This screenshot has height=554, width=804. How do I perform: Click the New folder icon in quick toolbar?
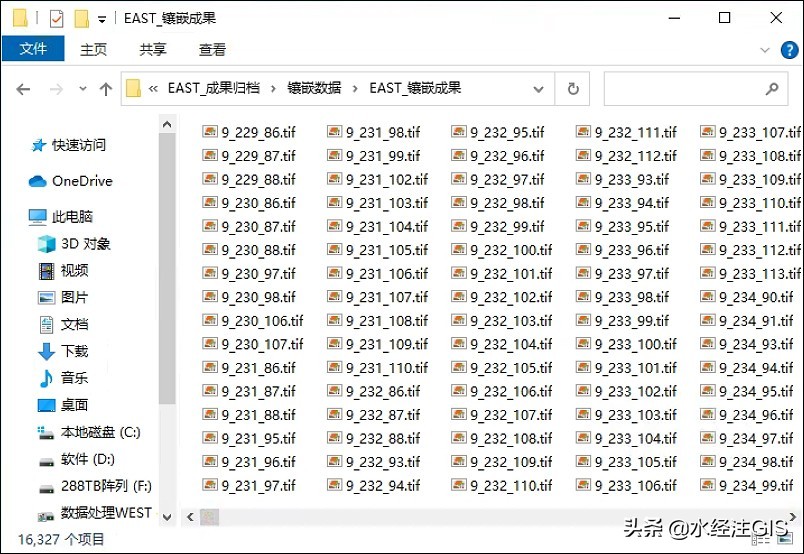coord(82,19)
